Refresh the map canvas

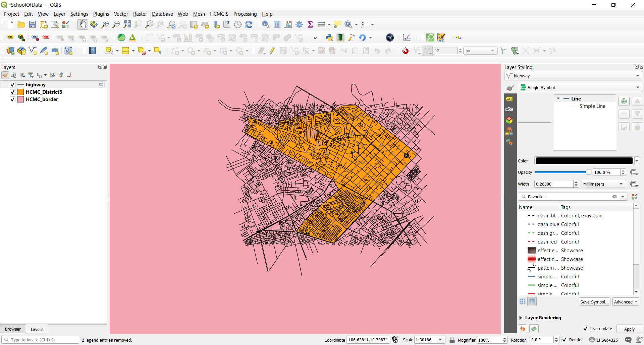tap(249, 24)
